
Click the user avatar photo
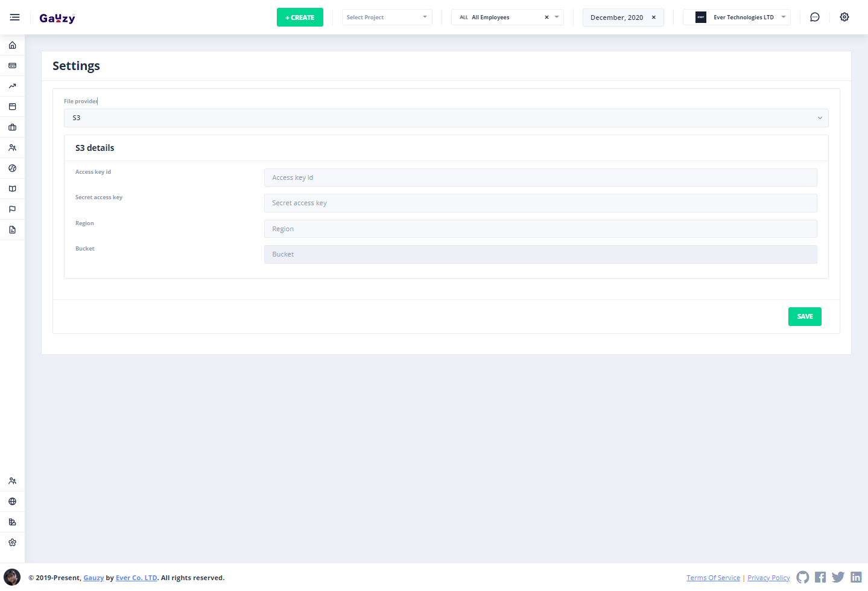[12, 577]
